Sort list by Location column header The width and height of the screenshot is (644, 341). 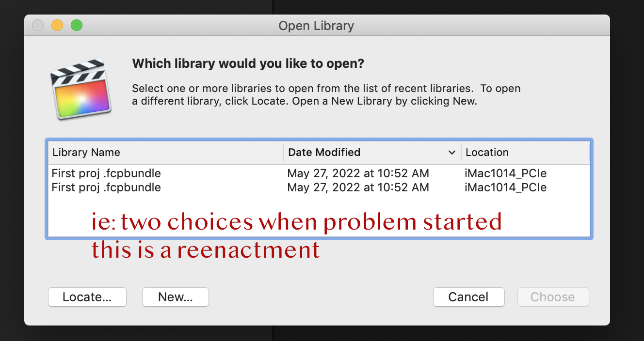tap(487, 153)
